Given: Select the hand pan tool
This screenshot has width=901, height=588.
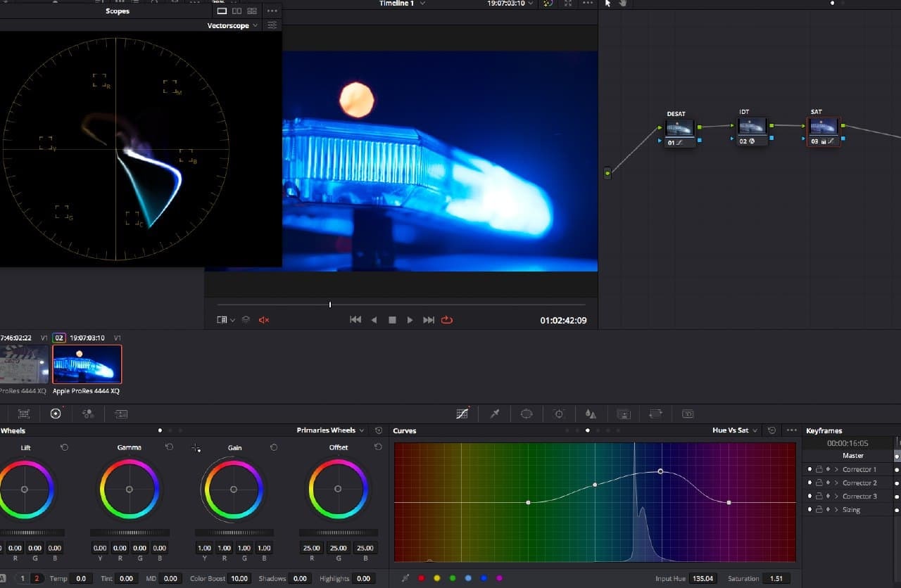Looking at the screenshot, I should [622, 4].
